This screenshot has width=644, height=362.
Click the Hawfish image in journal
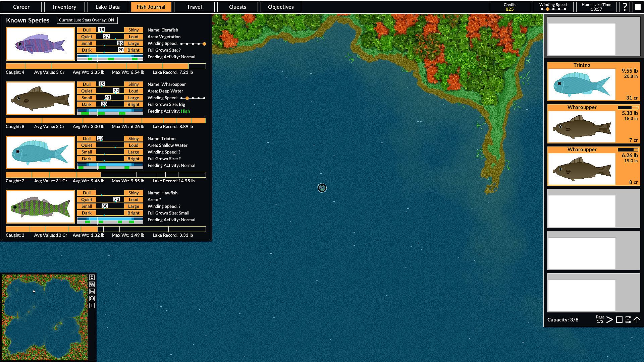click(x=40, y=207)
